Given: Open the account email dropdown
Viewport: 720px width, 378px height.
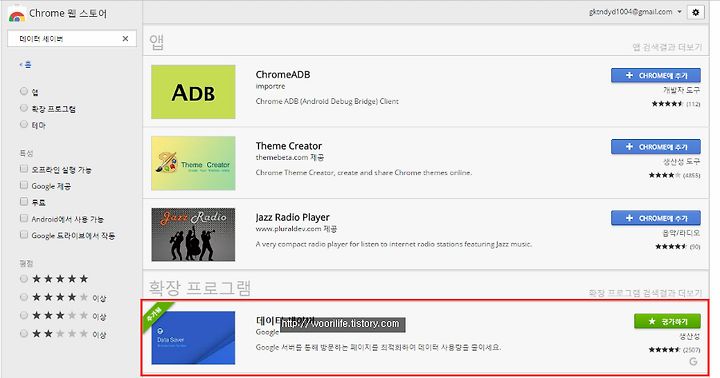Looking at the screenshot, I should pos(635,12).
